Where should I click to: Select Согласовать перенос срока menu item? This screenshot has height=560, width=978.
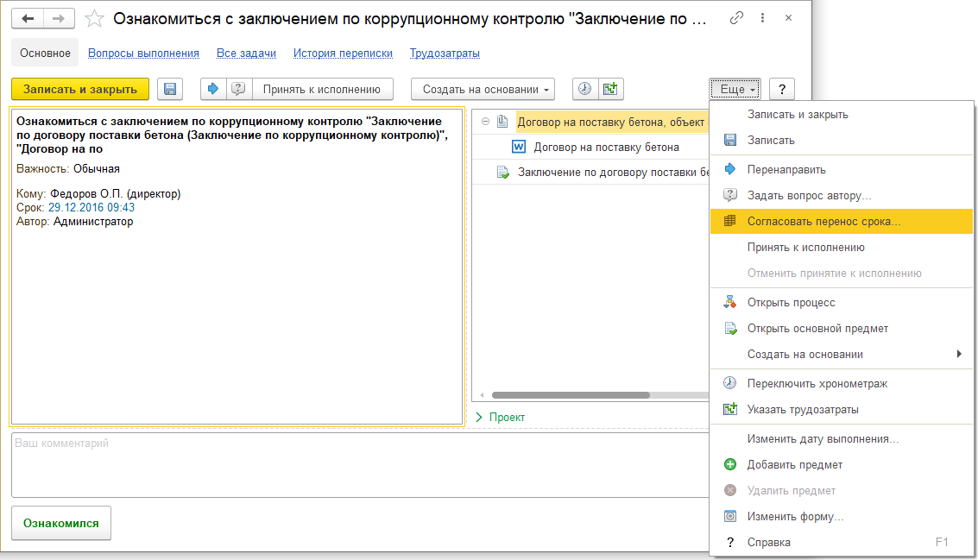pos(823,222)
